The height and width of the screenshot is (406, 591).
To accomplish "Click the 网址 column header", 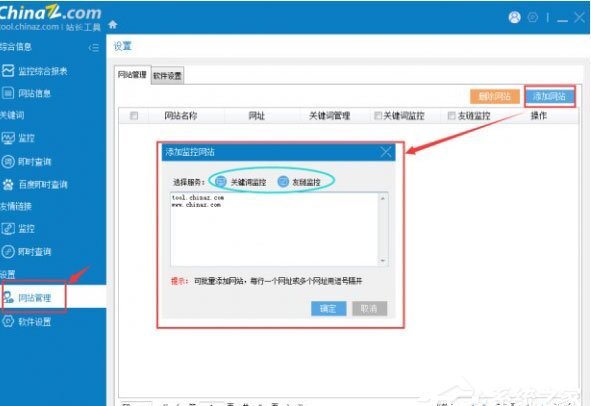I will pos(256,116).
